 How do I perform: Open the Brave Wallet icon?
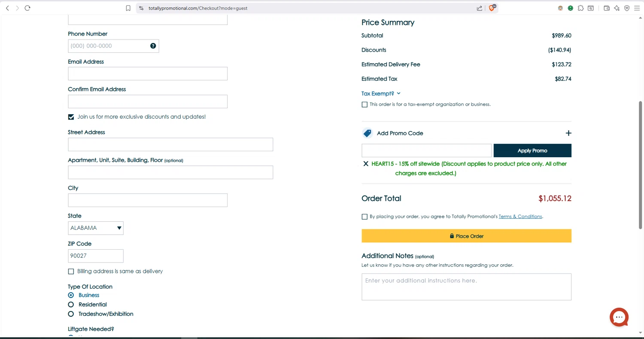[607, 8]
